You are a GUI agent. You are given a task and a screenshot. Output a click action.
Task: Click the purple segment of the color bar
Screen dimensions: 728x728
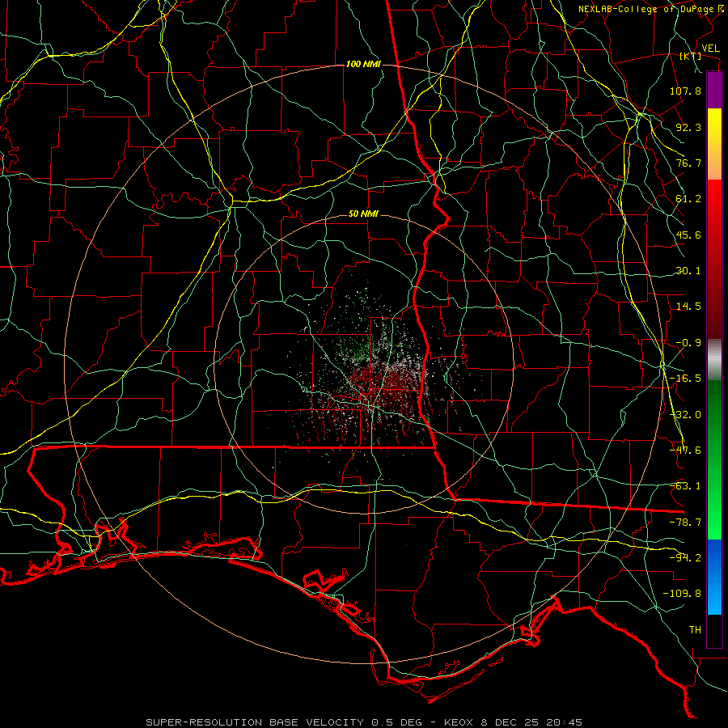(x=714, y=90)
